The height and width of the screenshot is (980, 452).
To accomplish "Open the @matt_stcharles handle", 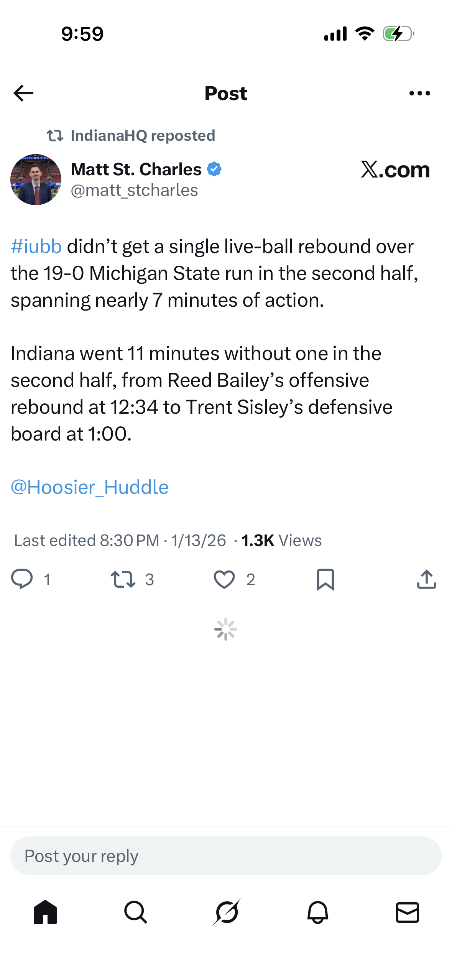I will tap(134, 190).
